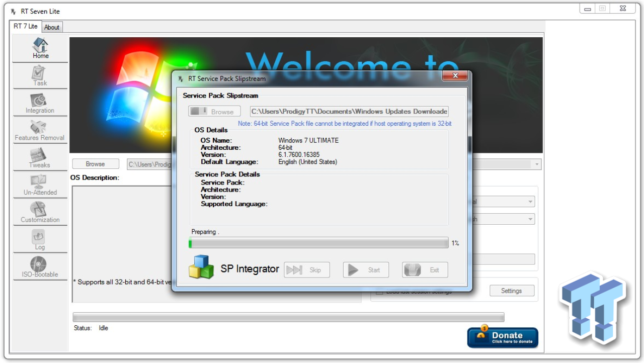644x363 pixels.
Task: Click the RT Seven Lite title bar icon
Action: [x=13, y=11]
